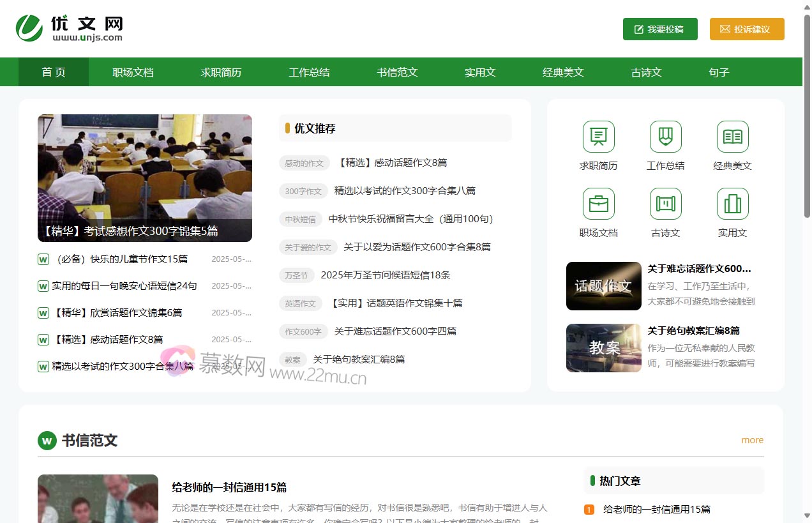Select the 万圣节 tag
Viewport: 812px width, 523px height.
click(x=296, y=275)
